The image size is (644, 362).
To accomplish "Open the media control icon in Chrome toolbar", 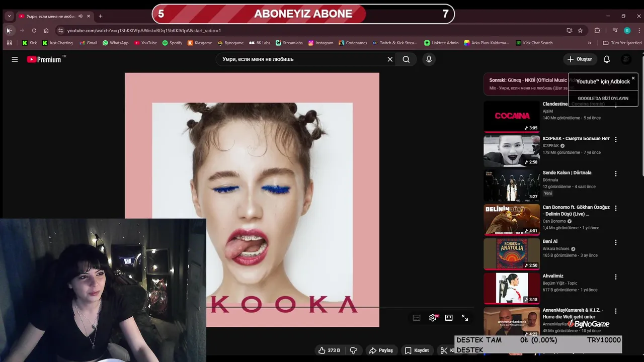I will (x=615, y=31).
